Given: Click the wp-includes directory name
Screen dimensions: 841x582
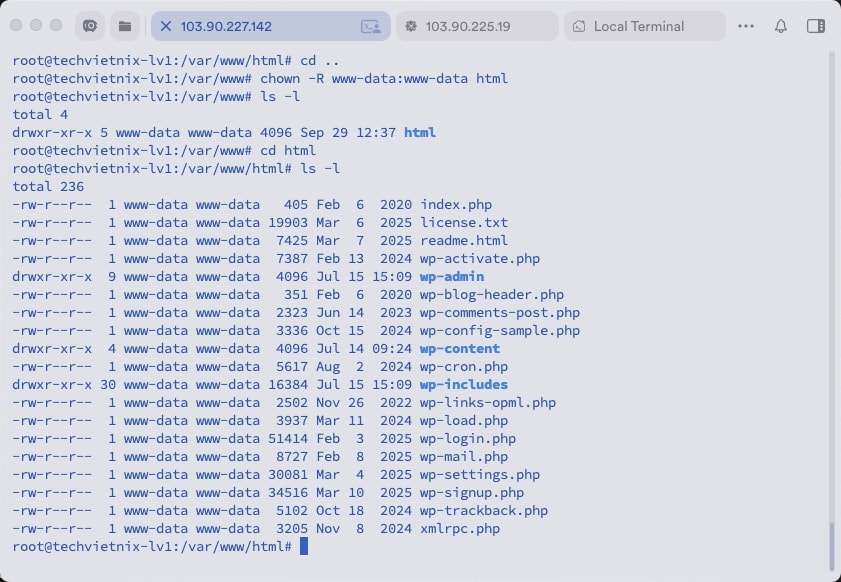Looking at the screenshot, I should tap(464, 385).
